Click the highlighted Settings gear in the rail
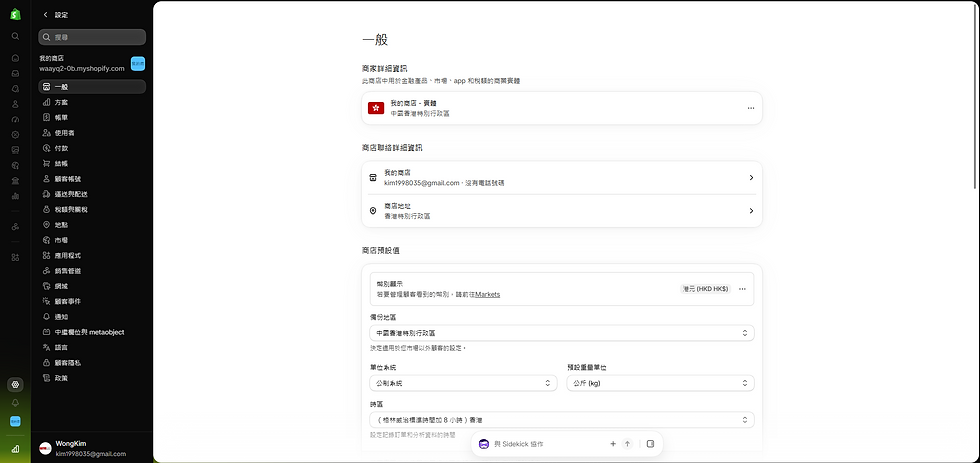 coord(16,384)
